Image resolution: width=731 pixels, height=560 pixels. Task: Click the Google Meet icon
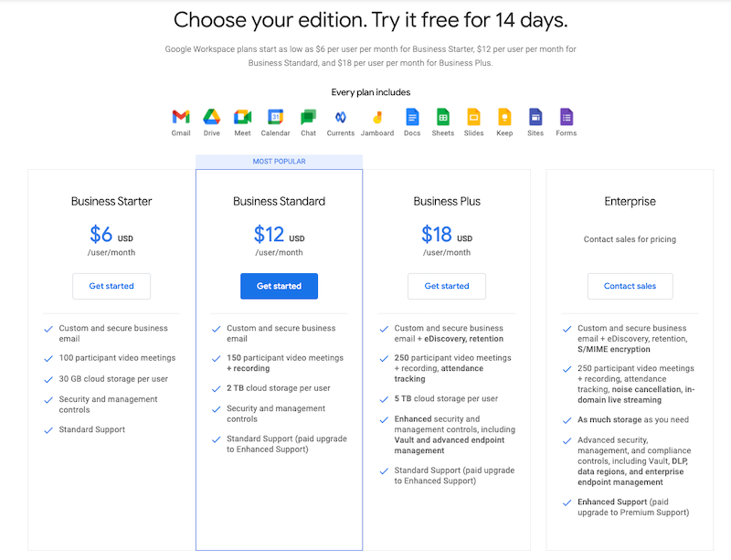[x=242, y=117]
